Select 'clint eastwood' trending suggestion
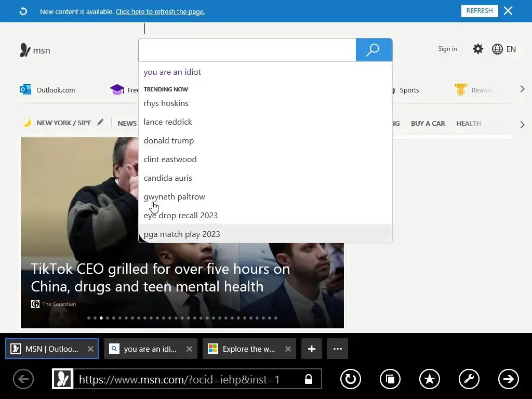The width and height of the screenshot is (532, 399). coord(265,159)
